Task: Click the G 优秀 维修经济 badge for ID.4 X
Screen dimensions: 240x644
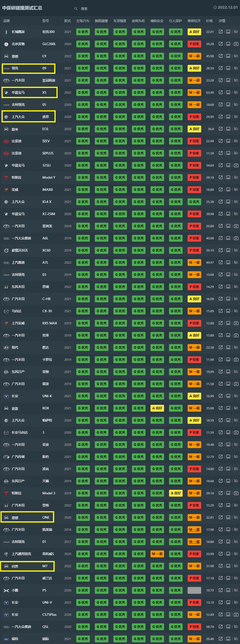Action: tap(194, 202)
